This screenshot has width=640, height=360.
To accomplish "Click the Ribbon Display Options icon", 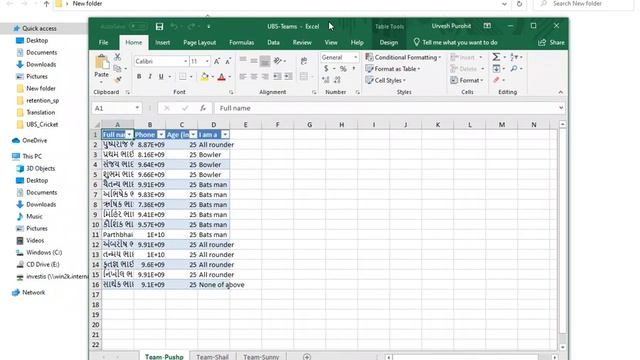I will pyautogui.click(x=487, y=26).
